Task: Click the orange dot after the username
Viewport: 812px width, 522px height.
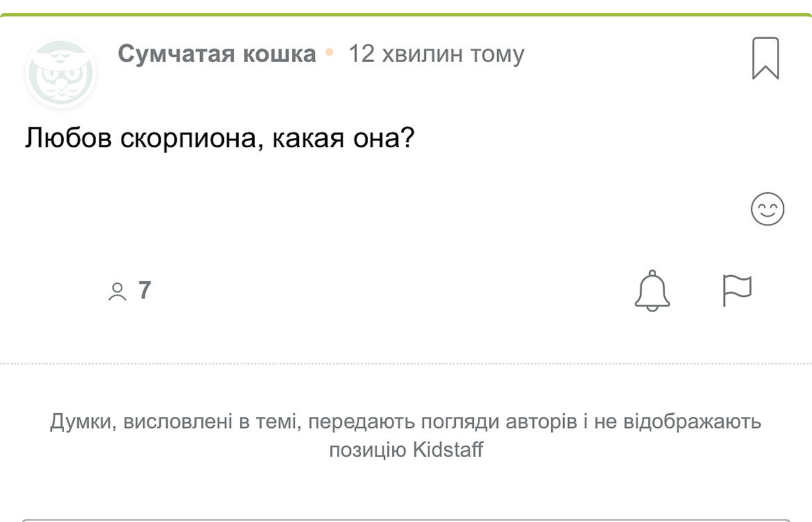Action: click(x=330, y=52)
